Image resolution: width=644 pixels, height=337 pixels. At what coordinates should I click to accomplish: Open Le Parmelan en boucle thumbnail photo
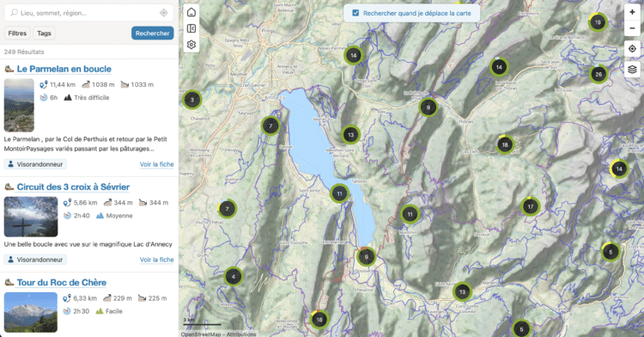19,105
